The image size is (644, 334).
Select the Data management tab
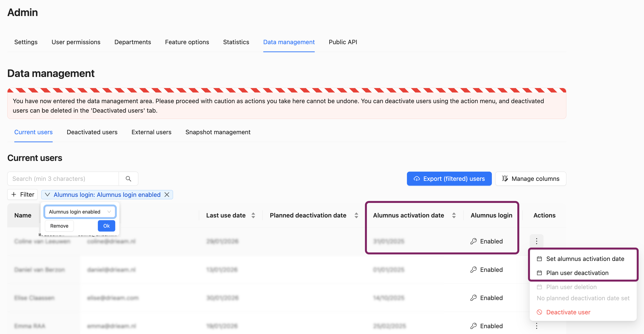[289, 42]
